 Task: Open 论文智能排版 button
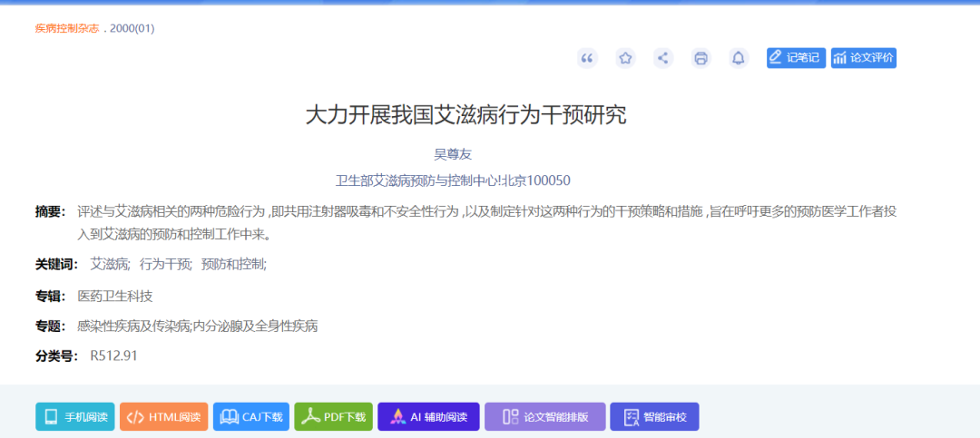(545, 417)
